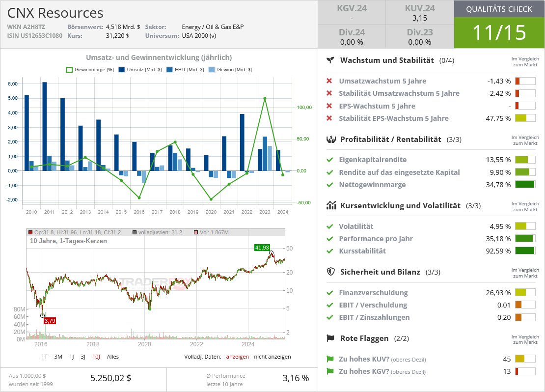Switch price chart to 3M range
This screenshot has height=392, width=545.
58,357
